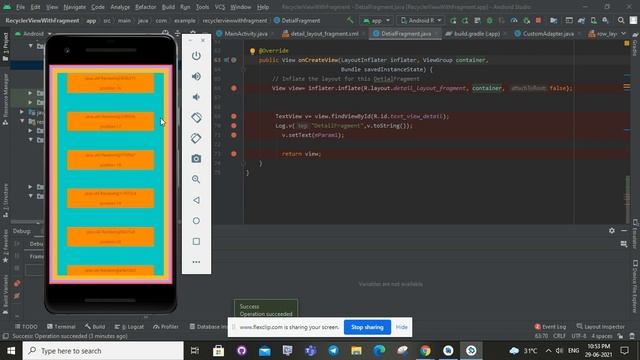Tap the first orange item in the emulator list
Screen dimensions: 640x360
[x=111, y=83]
